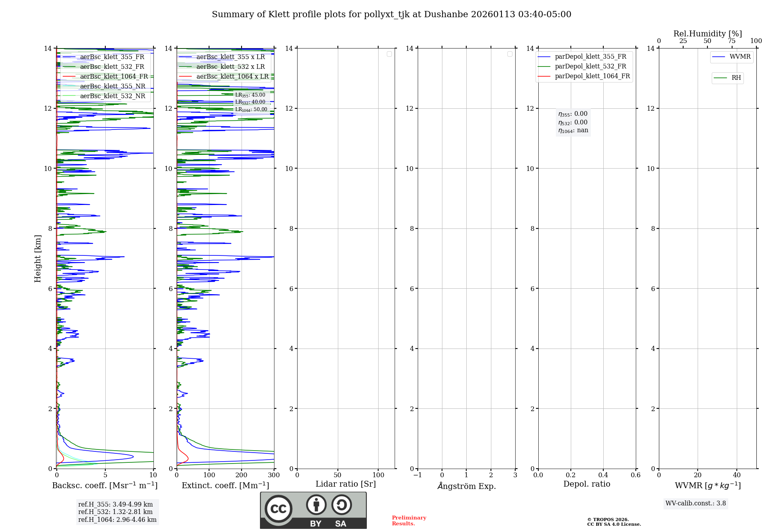
Task: Select parDepol_klett_532_FR legend entry
Action: coord(590,66)
